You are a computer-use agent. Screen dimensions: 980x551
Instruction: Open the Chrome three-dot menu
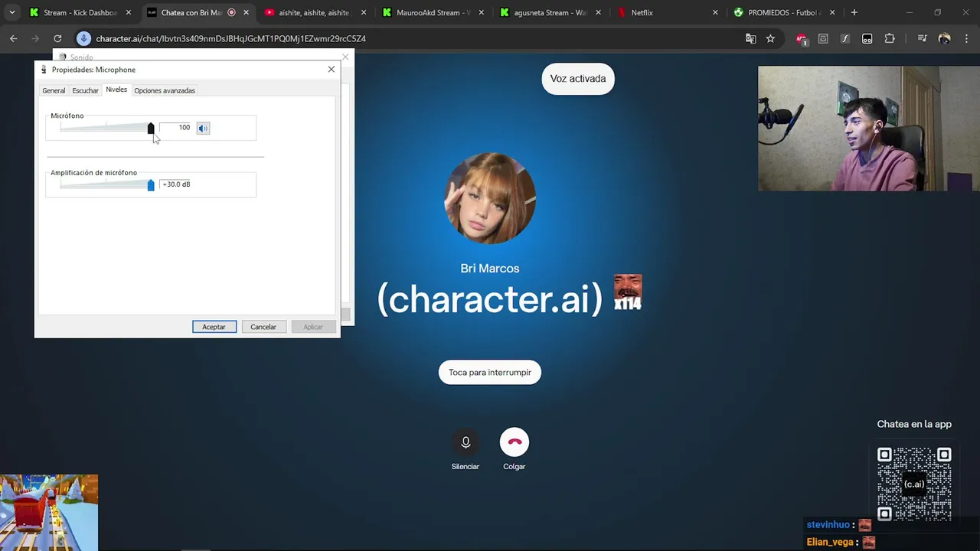pyautogui.click(x=965, y=38)
